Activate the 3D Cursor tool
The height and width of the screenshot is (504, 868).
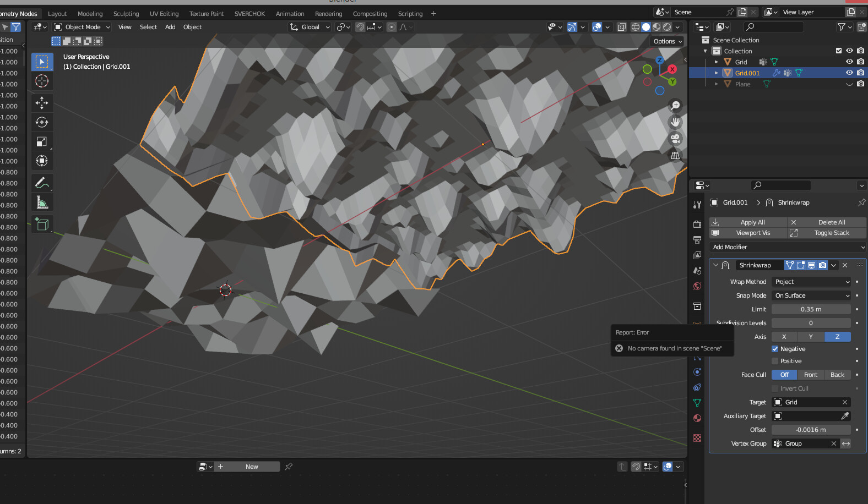(x=42, y=81)
